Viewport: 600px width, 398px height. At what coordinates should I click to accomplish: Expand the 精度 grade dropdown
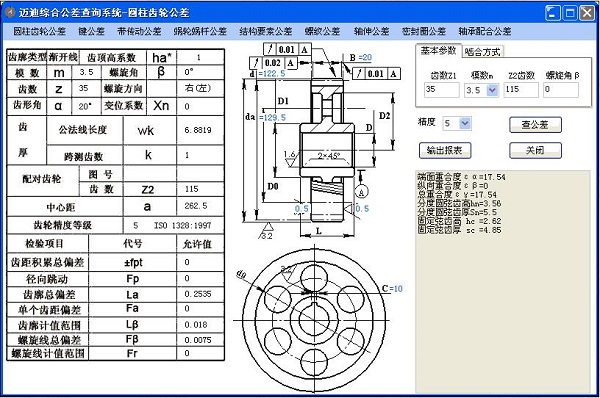(x=465, y=124)
